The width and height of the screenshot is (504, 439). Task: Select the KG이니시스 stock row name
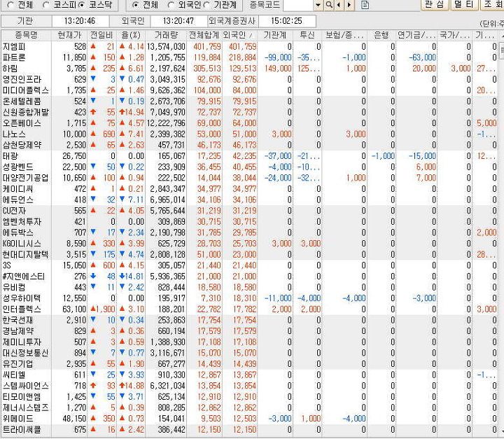22,244
